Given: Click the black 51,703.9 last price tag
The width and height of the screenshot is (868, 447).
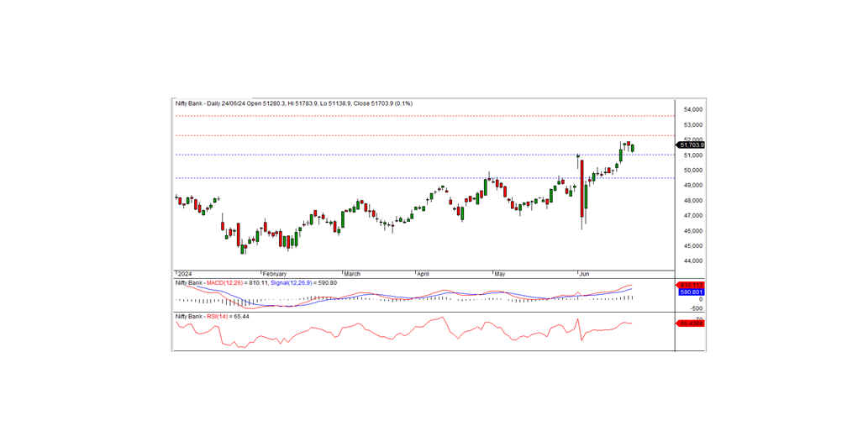Looking at the screenshot, I should (691, 145).
